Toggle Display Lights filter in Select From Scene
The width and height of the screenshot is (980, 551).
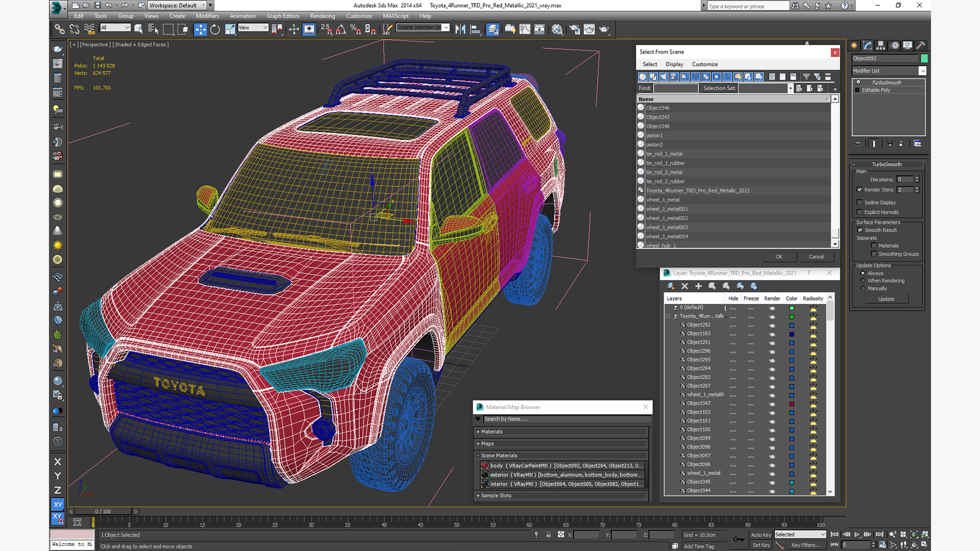[664, 77]
